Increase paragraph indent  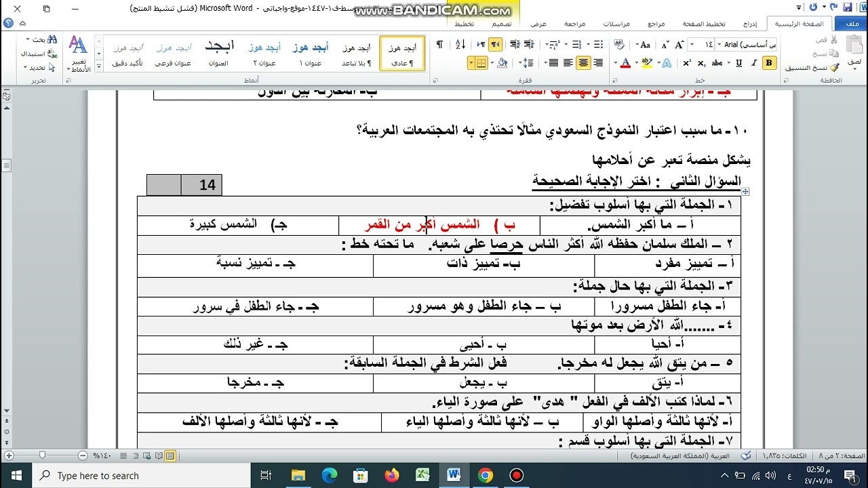click(515, 45)
